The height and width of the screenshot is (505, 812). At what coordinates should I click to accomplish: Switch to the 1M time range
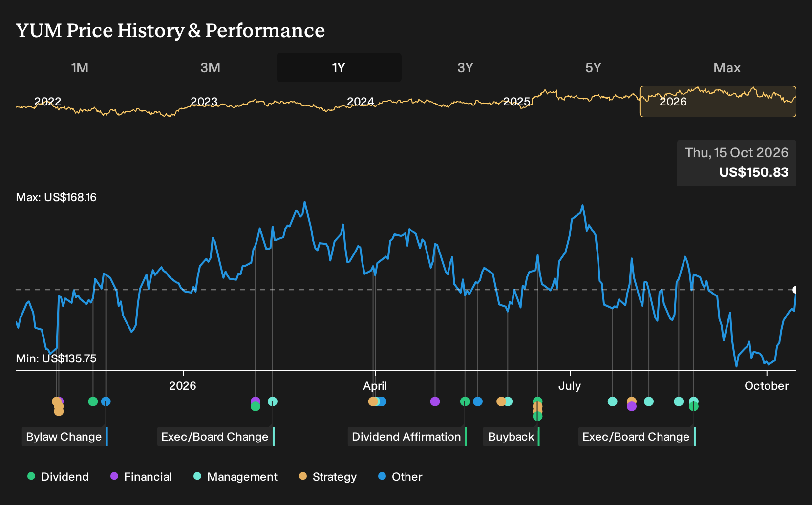[x=80, y=67]
